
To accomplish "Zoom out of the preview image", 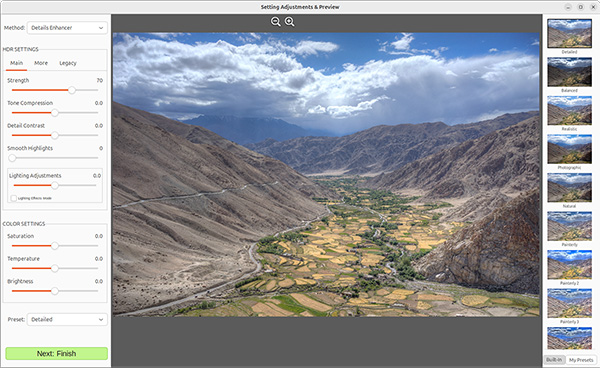I will point(276,22).
